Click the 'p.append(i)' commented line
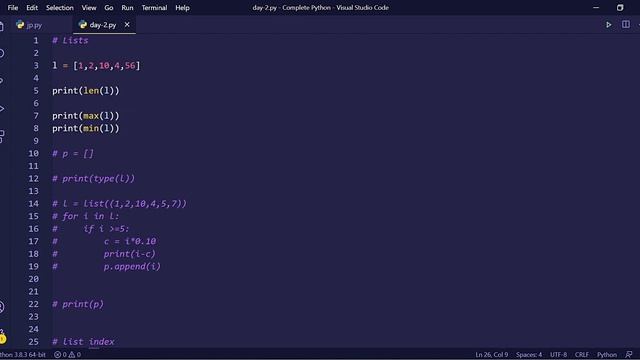This screenshot has width=640, height=360. (132, 267)
